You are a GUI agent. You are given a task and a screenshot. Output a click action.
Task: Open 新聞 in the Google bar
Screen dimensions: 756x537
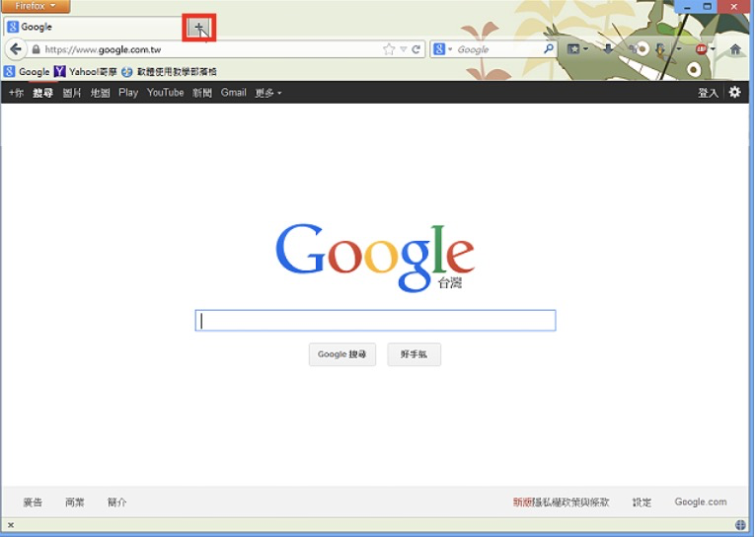(x=202, y=93)
